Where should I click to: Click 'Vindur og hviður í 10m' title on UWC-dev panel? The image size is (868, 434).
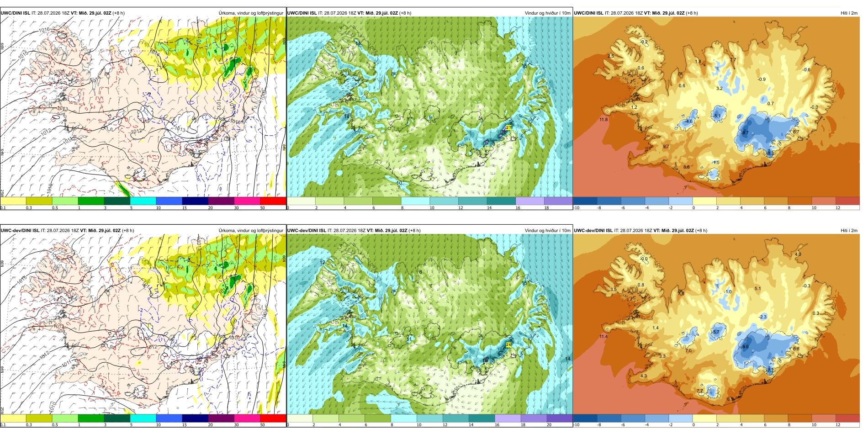[x=547, y=230]
